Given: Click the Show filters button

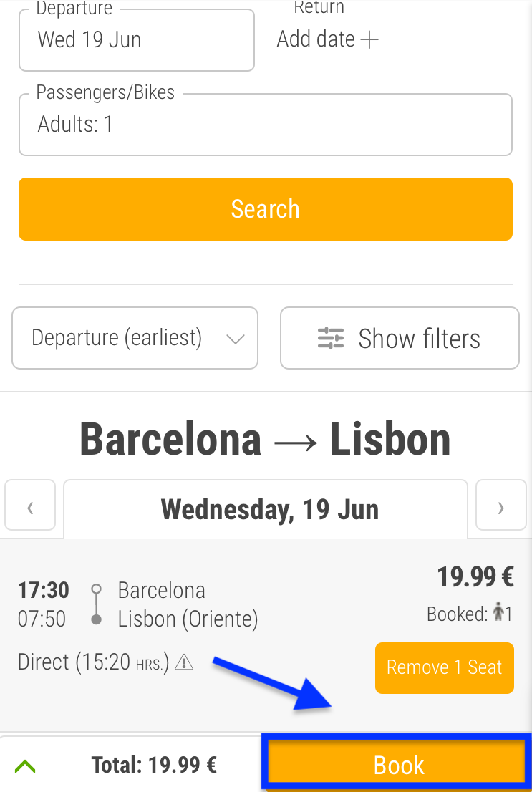Looking at the screenshot, I should tap(400, 338).
